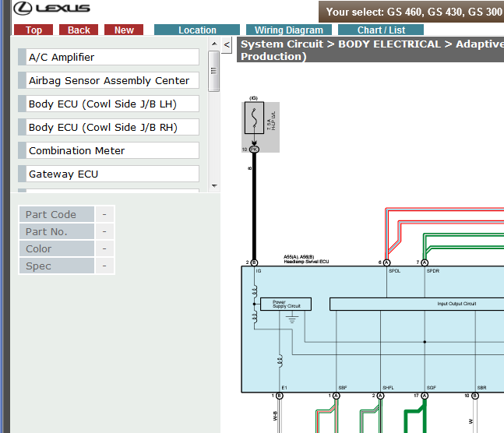Click connector pin 1 A at SBF
Image resolution: width=504 pixels, height=433 pixels.
337,396
